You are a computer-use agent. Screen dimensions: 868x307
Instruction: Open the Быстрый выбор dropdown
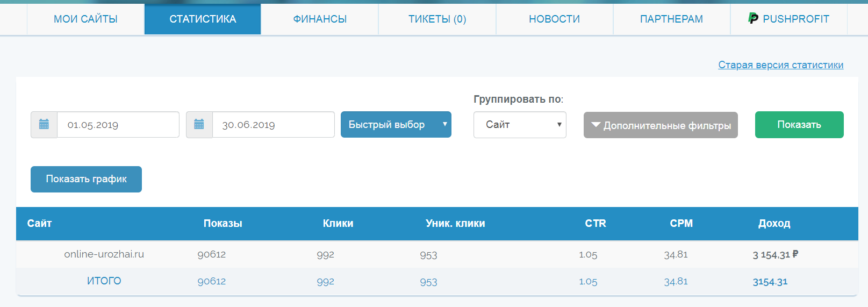[x=396, y=125]
